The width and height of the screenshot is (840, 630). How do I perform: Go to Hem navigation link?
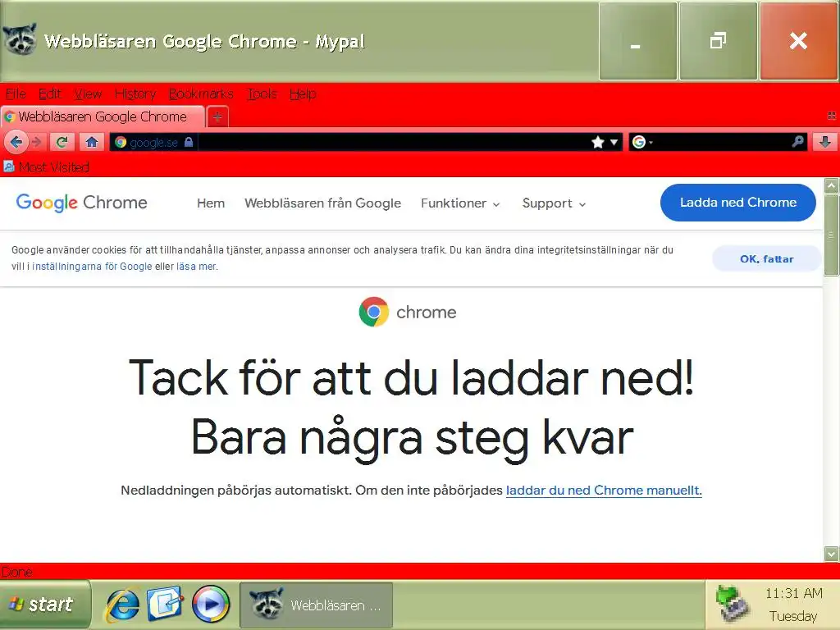(x=211, y=203)
